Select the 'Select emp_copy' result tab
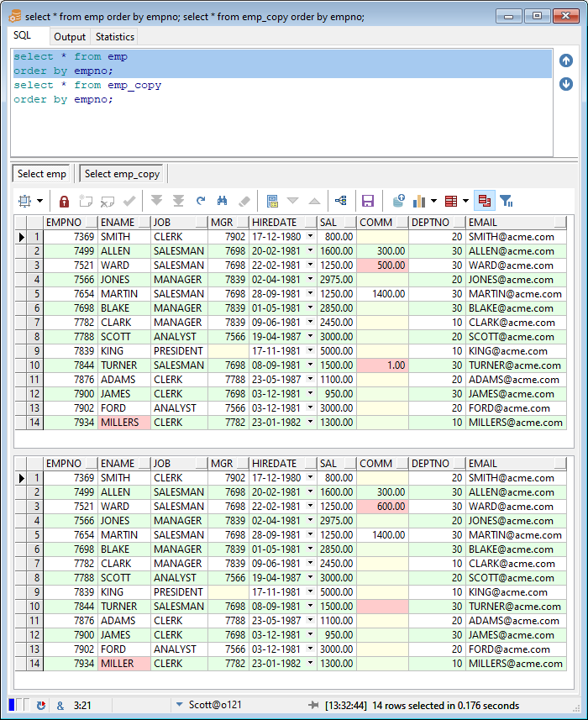This screenshot has height=720, width=588. click(x=122, y=174)
